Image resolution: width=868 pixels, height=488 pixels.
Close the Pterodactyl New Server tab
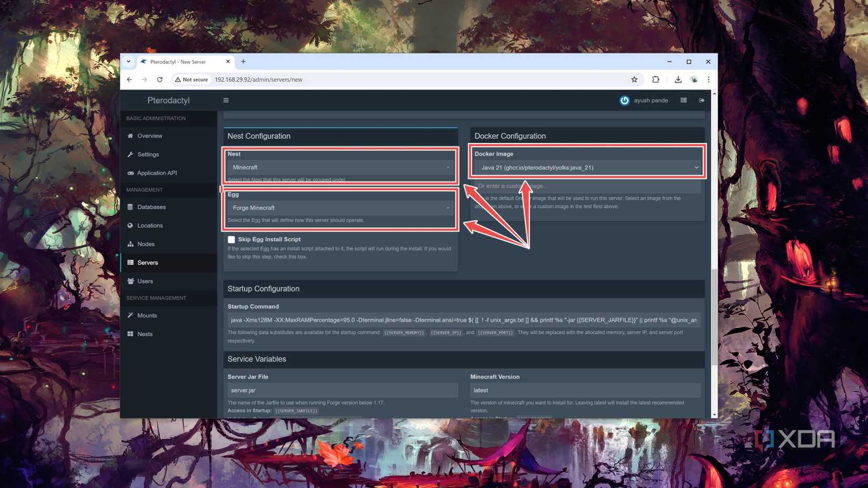tap(228, 62)
